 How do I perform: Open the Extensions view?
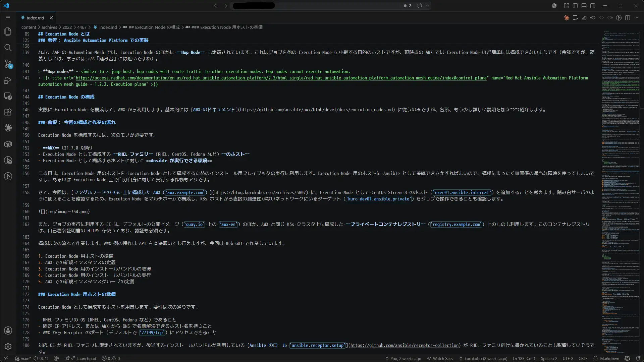coord(8,112)
